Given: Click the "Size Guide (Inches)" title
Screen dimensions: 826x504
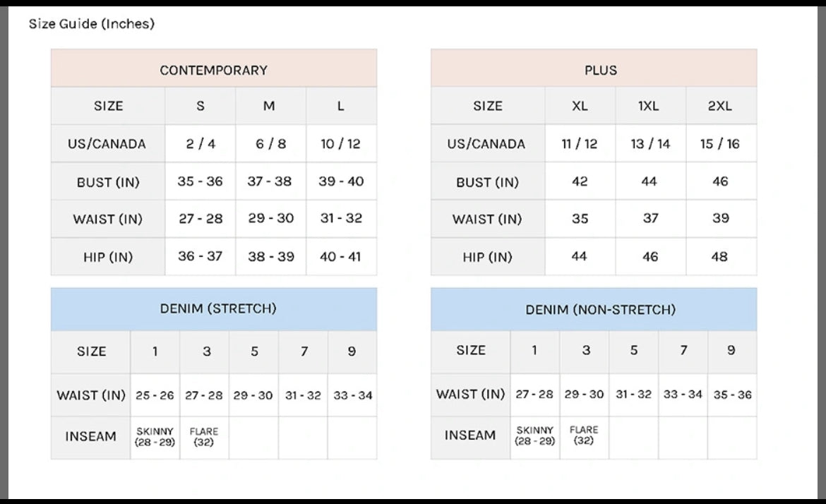Looking at the screenshot, I should tap(91, 24).
